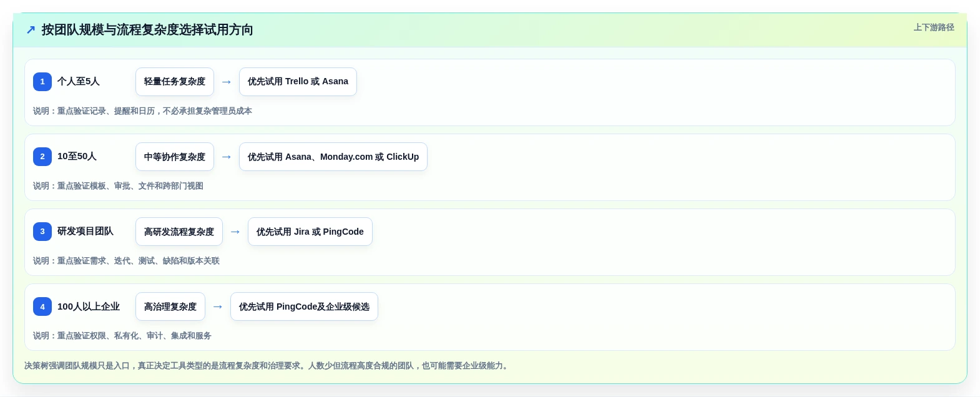Image resolution: width=980 pixels, height=397 pixels.
Task: Click the note about 权限、私有化、审计
Action: point(122,336)
